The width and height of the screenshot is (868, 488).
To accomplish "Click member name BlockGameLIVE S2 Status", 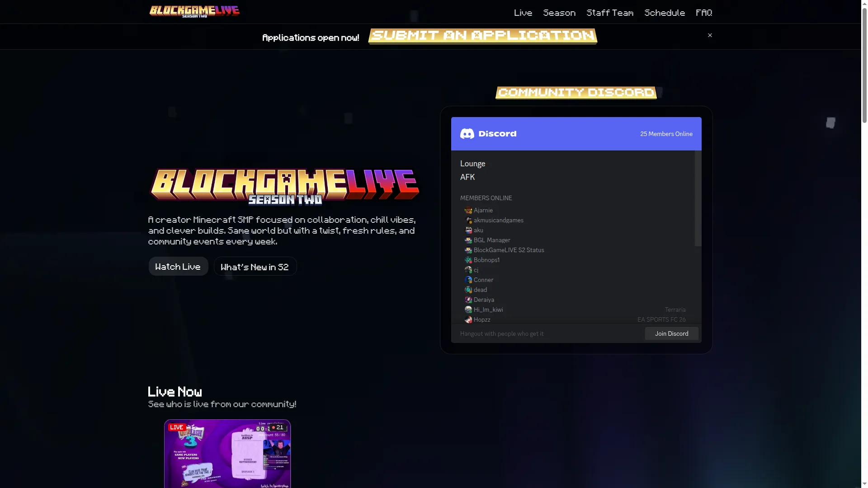I will [509, 250].
